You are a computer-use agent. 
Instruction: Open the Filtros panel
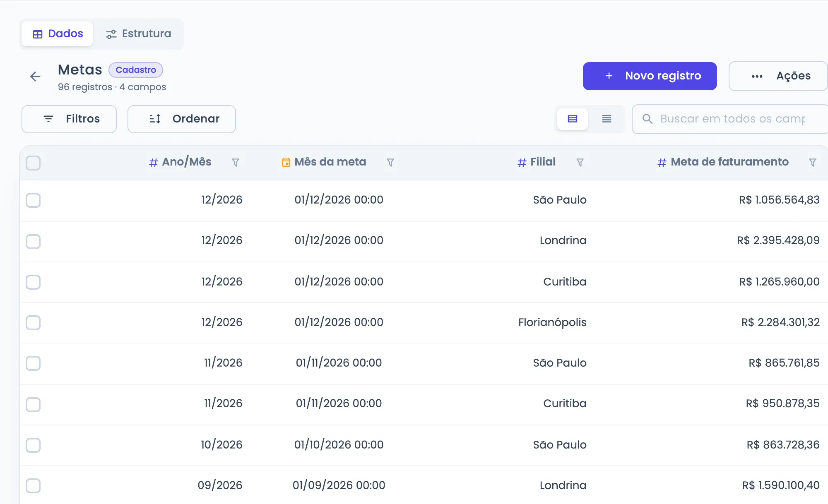pyautogui.click(x=69, y=119)
